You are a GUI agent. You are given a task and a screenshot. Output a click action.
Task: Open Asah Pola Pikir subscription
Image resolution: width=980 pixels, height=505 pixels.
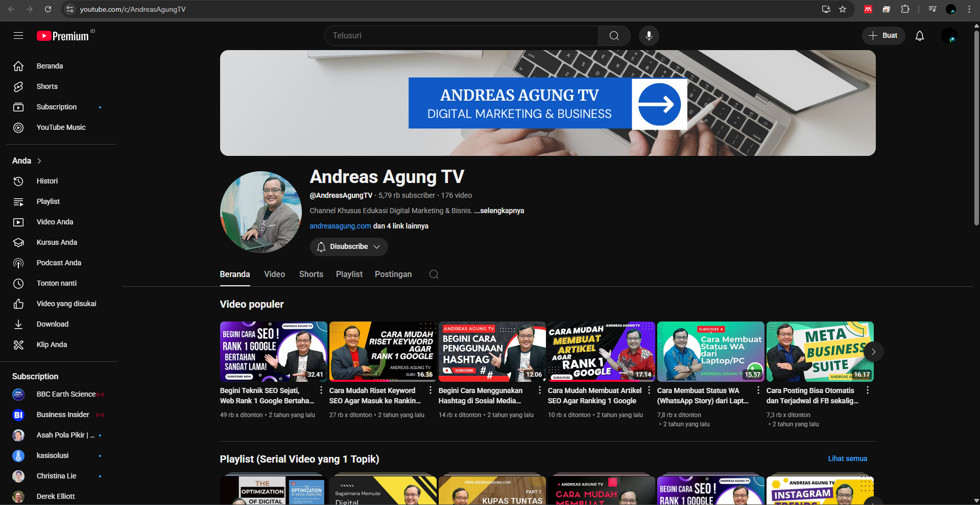pyautogui.click(x=61, y=435)
